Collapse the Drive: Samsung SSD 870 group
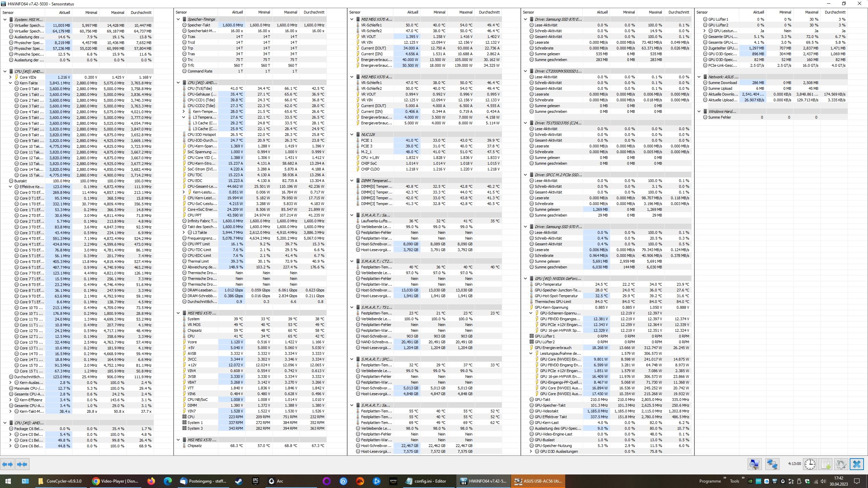The height and width of the screenshot is (488, 868). pyautogui.click(x=526, y=19)
